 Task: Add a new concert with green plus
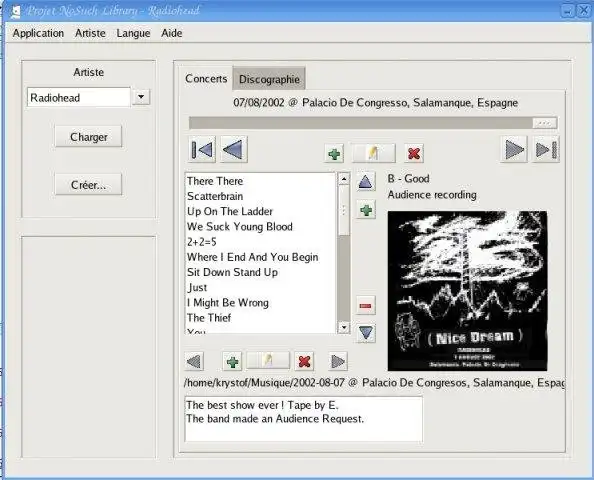click(x=334, y=153)
